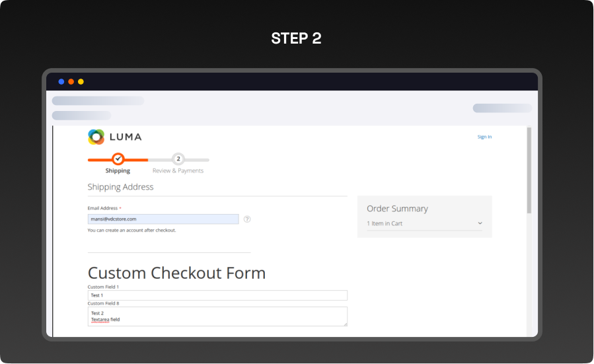Viewport: 594px width, 364px height.
Task: Click the Shipping step checkmark circle
Action: pyautogui.click(x=118, y=159)
